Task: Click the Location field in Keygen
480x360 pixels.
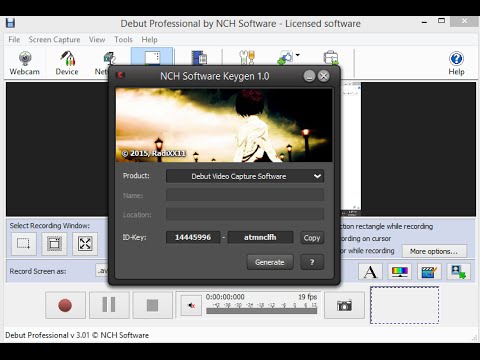Action: coord(245,214)
